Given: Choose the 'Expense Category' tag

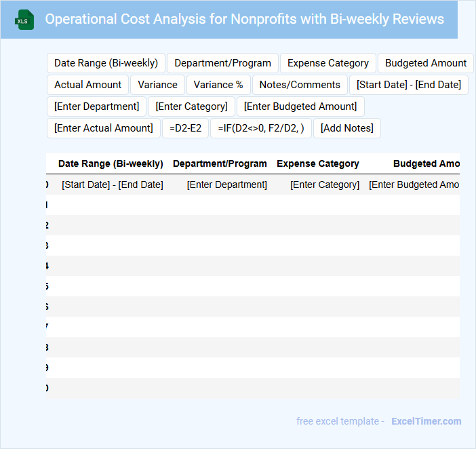Looking at the screenshot, I should click(328, 63).
